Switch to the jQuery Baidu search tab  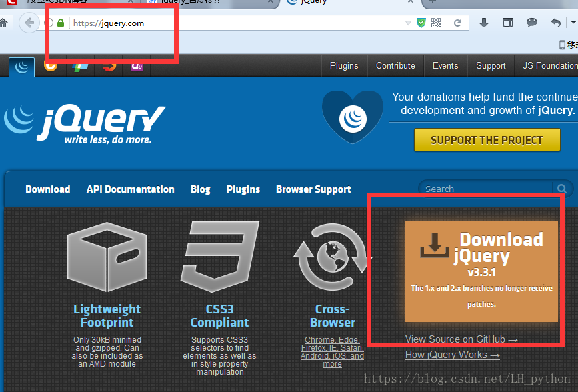[211, 2]
